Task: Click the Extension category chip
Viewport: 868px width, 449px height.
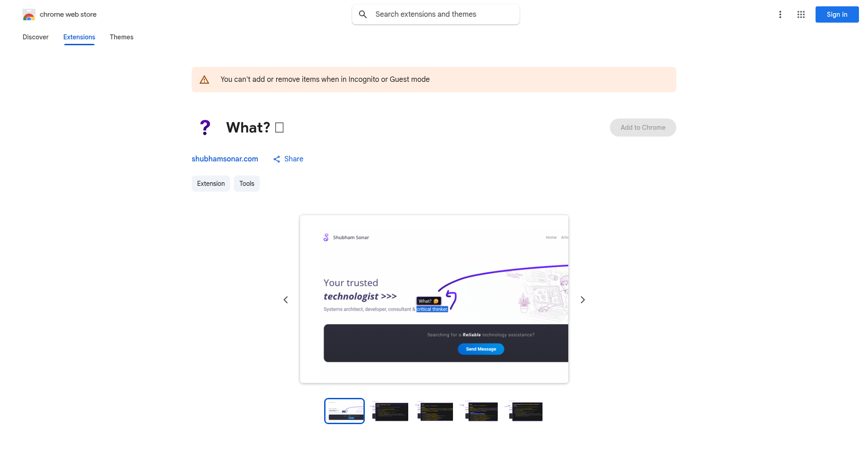Action: point(211,184)
